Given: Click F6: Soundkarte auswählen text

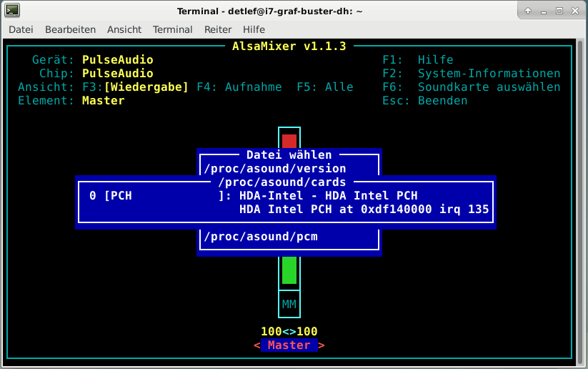Looking at the screenshot, I should click(x=472, y=87).
